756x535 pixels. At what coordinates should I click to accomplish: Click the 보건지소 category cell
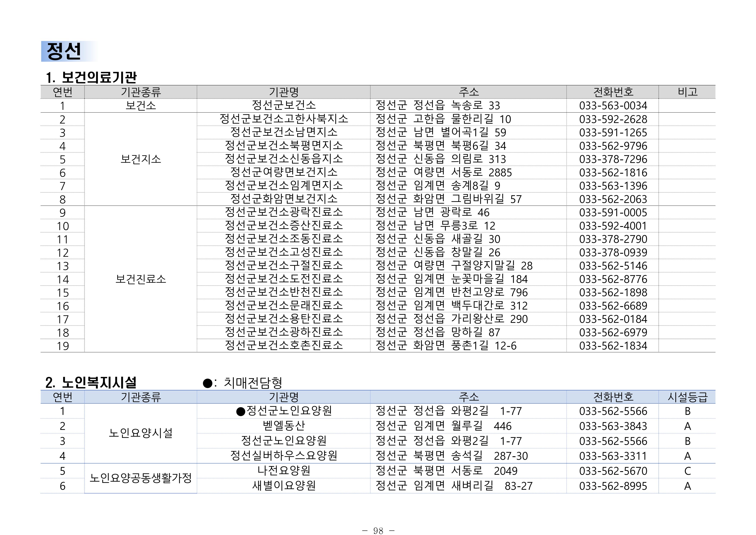(x=141, y=159)
